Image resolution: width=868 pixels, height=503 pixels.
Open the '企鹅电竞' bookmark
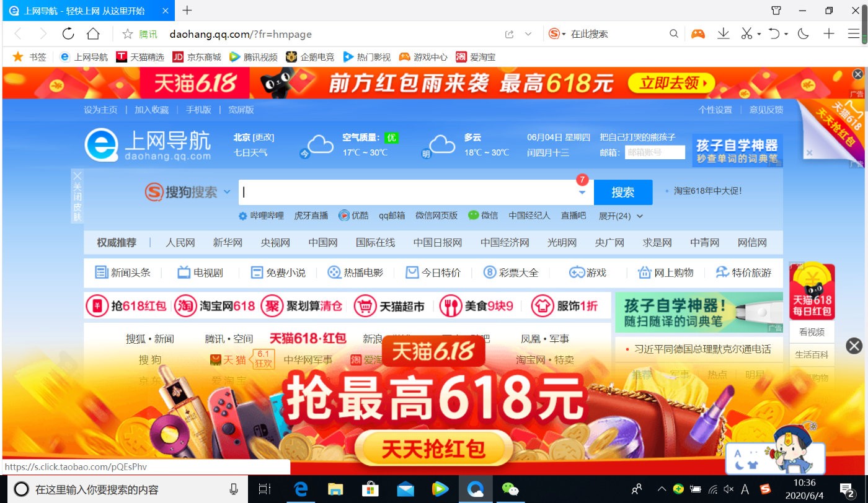[x=309, y=57]
